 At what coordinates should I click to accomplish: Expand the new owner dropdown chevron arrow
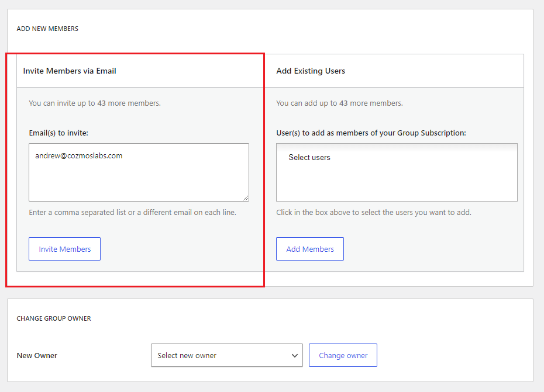[295, 356]
